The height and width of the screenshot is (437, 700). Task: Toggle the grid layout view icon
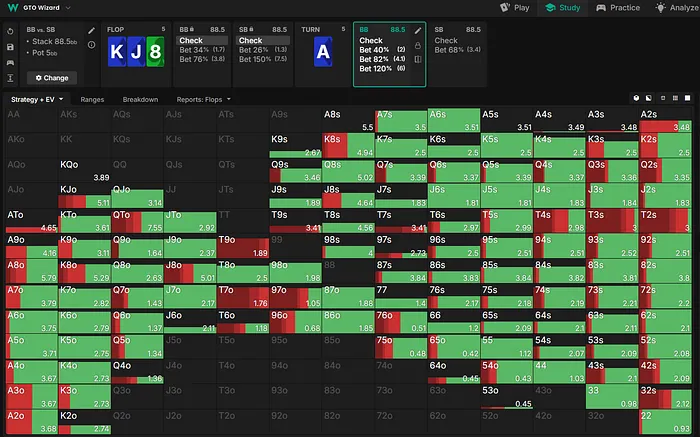677,99
